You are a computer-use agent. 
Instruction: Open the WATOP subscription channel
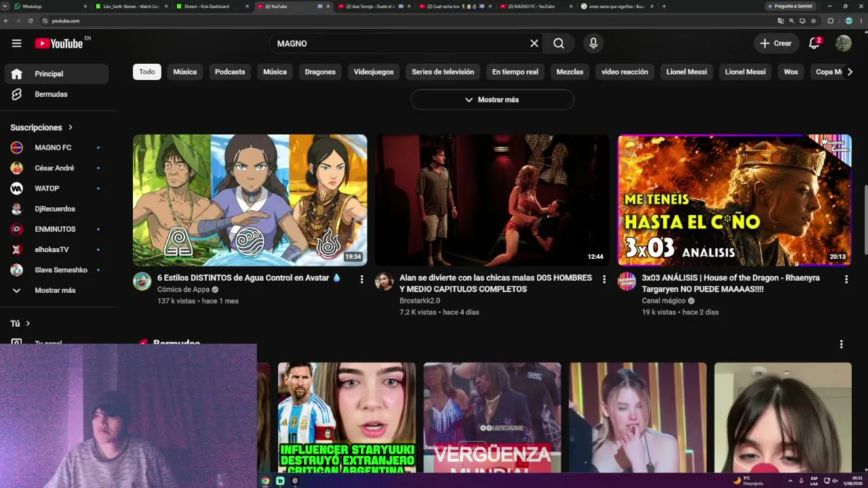coord(56,188)
